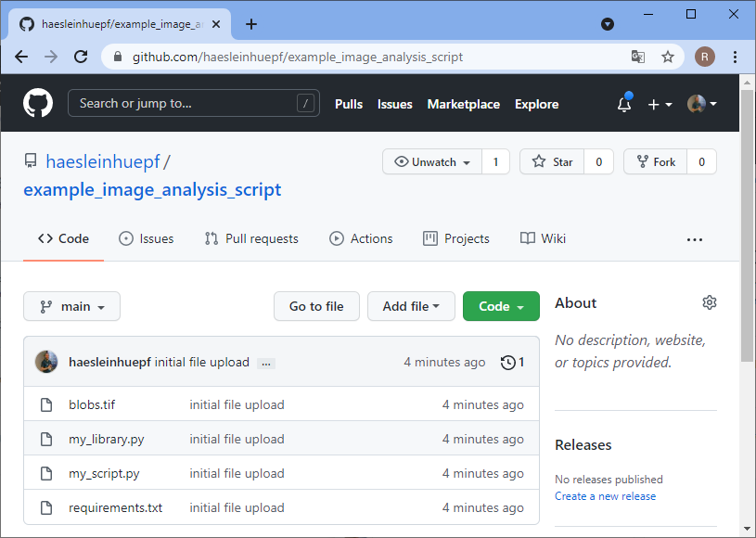Switch to the Issues tab
756x538 pixels.
pyautogui.click(x=147, y=238)
